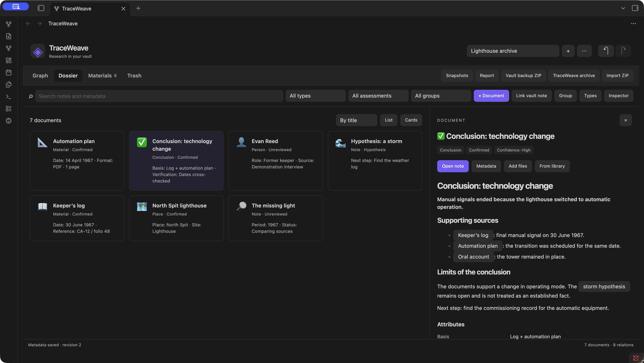Click the Metadata button

[x=486, y=166]
